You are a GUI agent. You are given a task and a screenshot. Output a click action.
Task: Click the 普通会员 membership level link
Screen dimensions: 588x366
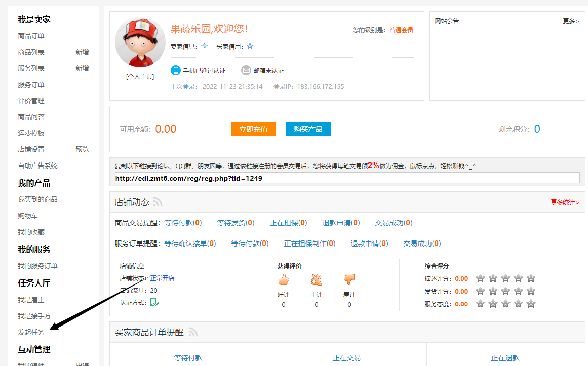point(401,30)
